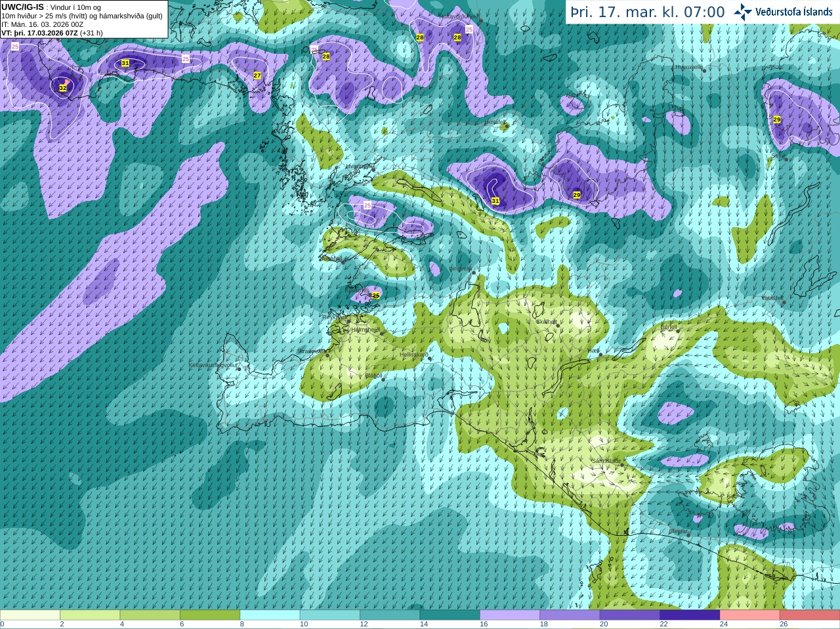Click the 20–22 m/s violet legend swatch
Viewport: 840px width, 629px height.
pyautogui.click(x=630, y=615)
